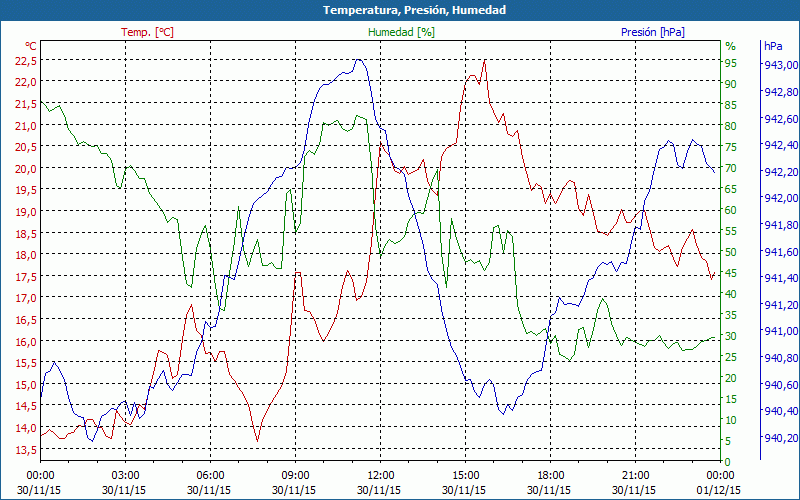Click the 06:00 time axis label
Image resolution: width=800 pixels, height=500 pixels.
(210, 476)
